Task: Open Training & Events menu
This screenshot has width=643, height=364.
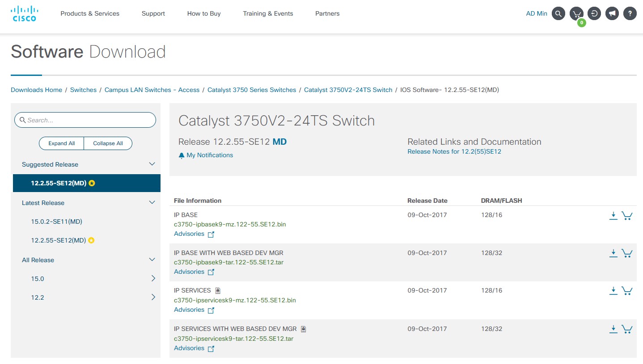Action: point(268,13)
